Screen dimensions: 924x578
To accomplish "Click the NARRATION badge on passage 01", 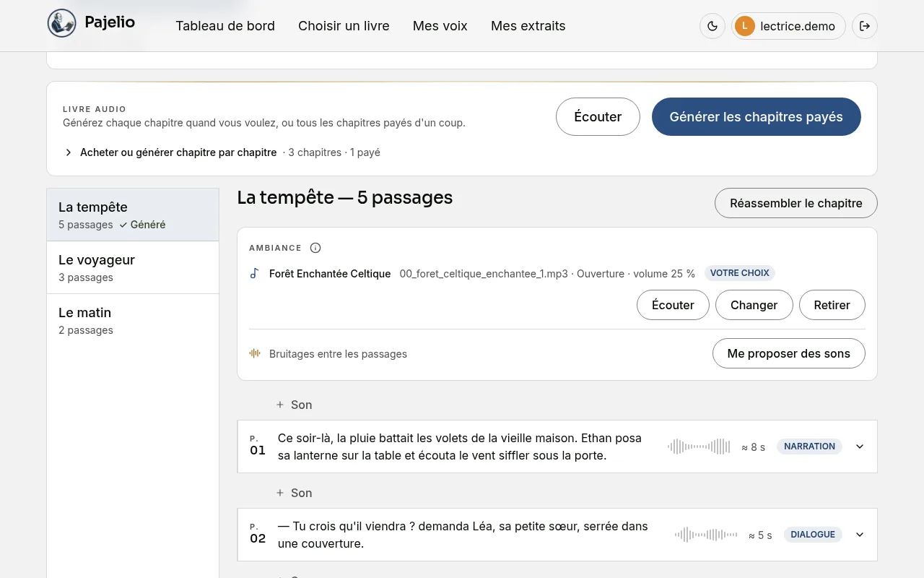I will (x=809, y=447).
